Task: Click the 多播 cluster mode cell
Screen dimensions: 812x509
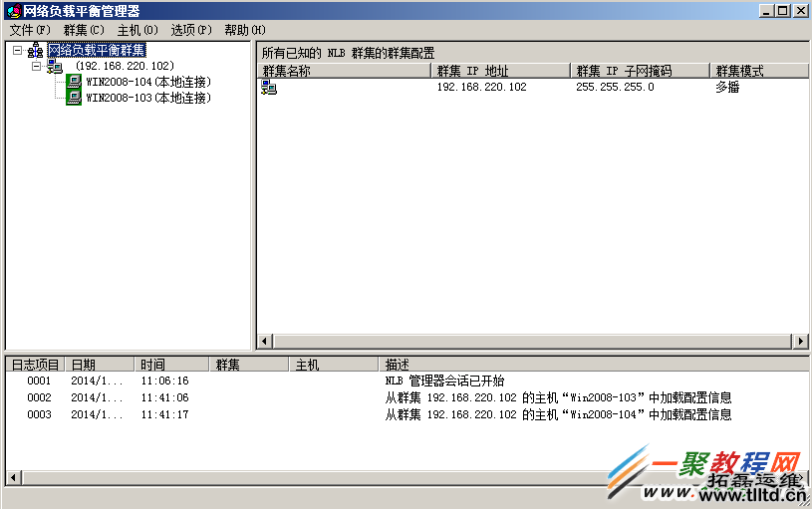Action: (x=727, y=87)
